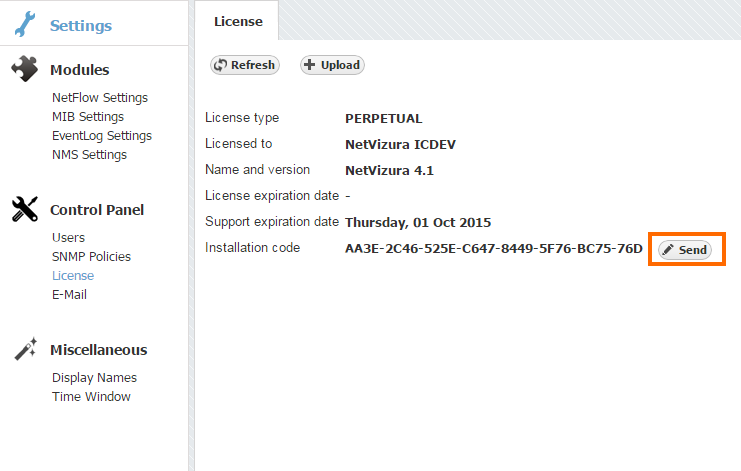
Task: Click the Upload button
Action: (x=332, y=65)
